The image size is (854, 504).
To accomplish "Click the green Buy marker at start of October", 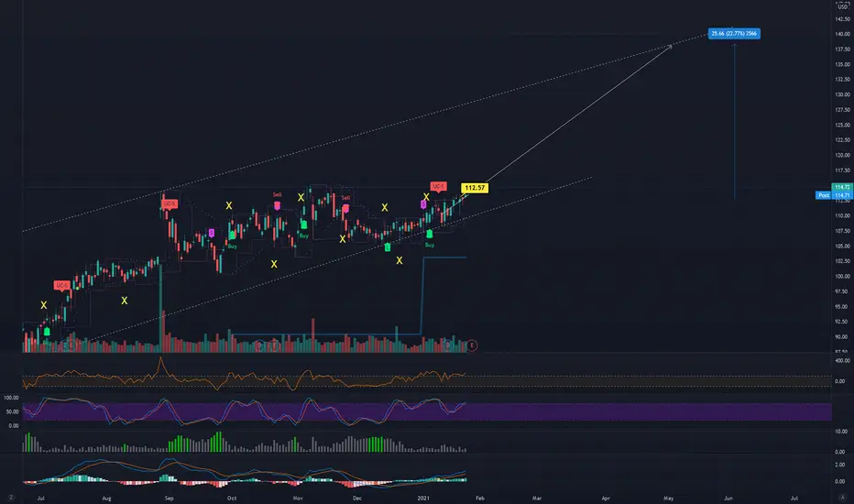I will coord(233,235).
